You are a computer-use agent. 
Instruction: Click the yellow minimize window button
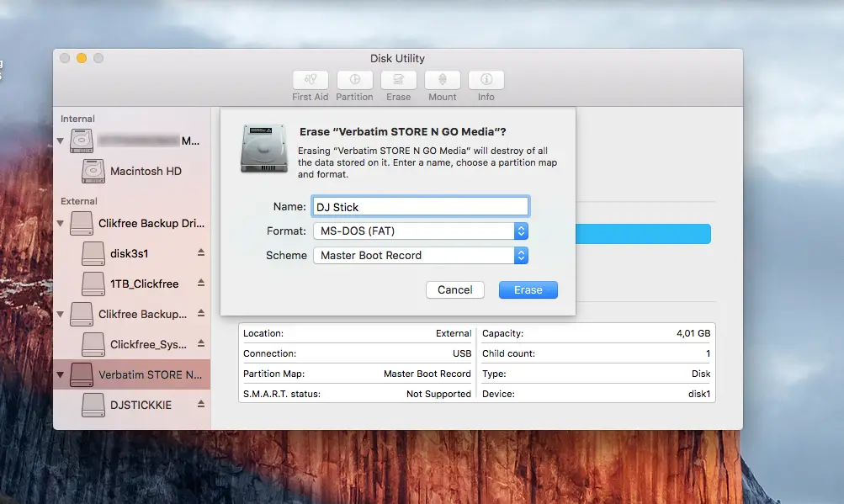[82, 58]
